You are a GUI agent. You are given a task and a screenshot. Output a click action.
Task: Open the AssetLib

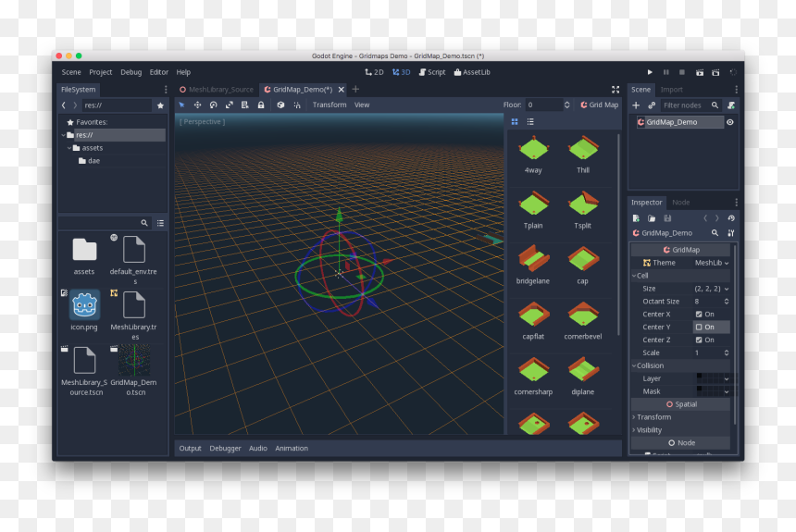(472, 72)
